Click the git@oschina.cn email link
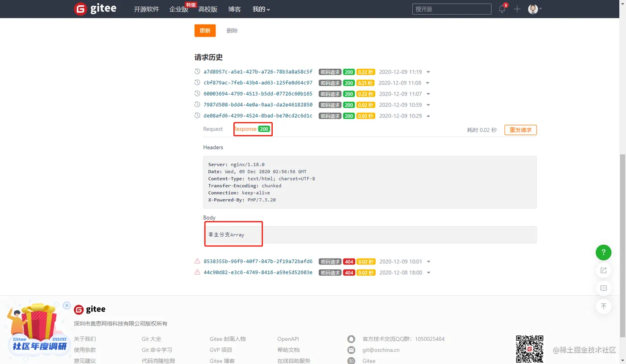Image resolution: width=626 pixels, height=364 pixels. (381, 350)
